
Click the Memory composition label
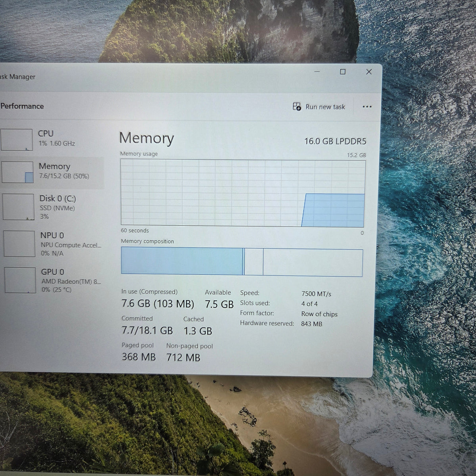tap(148, 241)
